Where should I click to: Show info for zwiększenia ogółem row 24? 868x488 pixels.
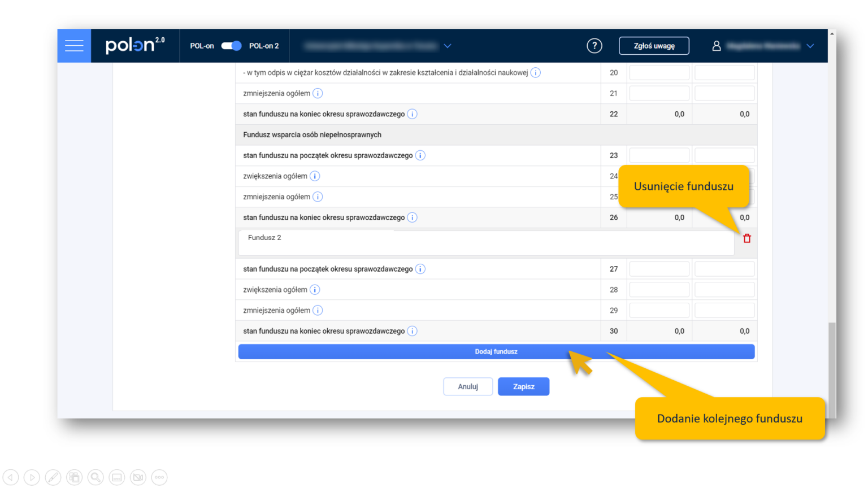click(315, 176)
